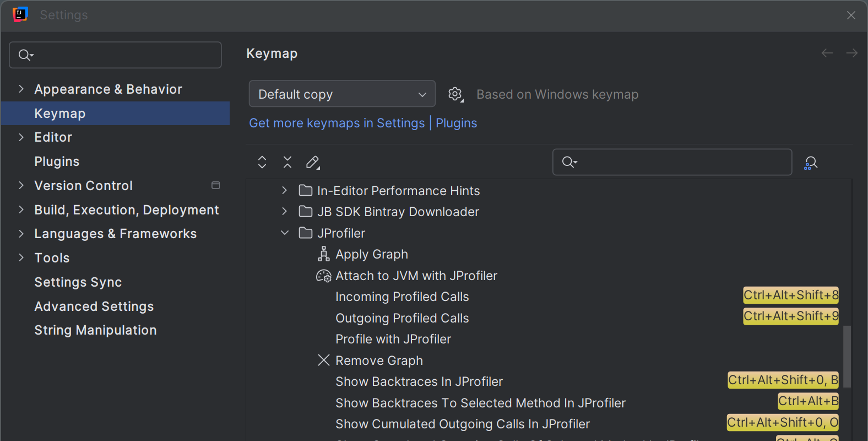Click the Ctrl+Alt+Shift+8 shortcut label
This screenshot has height=441, width=868.
pos(791,295)
